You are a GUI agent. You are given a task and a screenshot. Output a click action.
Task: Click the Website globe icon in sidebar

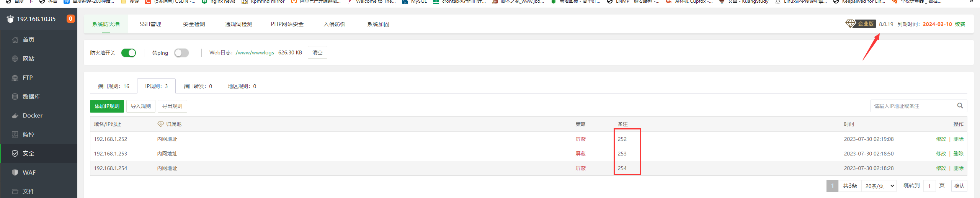click(15, 59)
